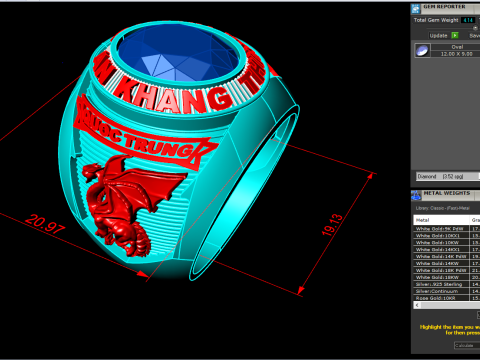480x360 pixels.
Task: Click the Diamond specific gravity field
Action: tap(448, 176)
